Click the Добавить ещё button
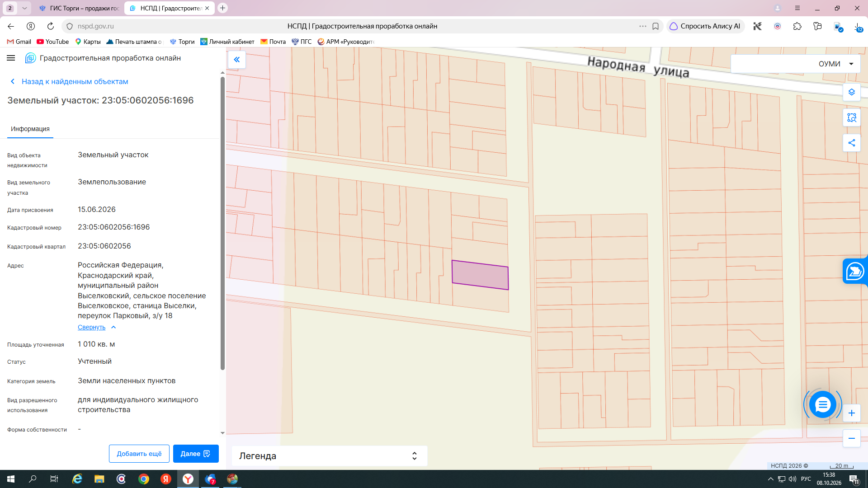Screen dimensions: 868x488 [x=139, y=454]
